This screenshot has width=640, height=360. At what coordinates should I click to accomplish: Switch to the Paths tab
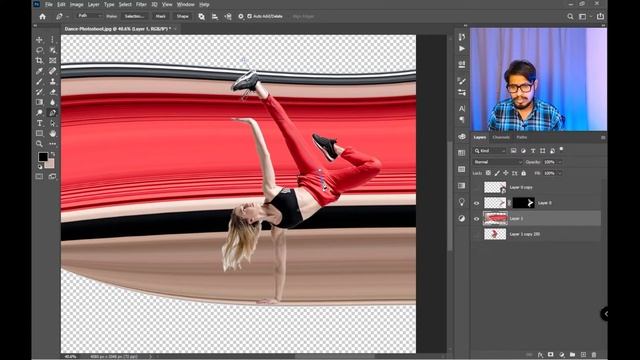click(522, 137)
